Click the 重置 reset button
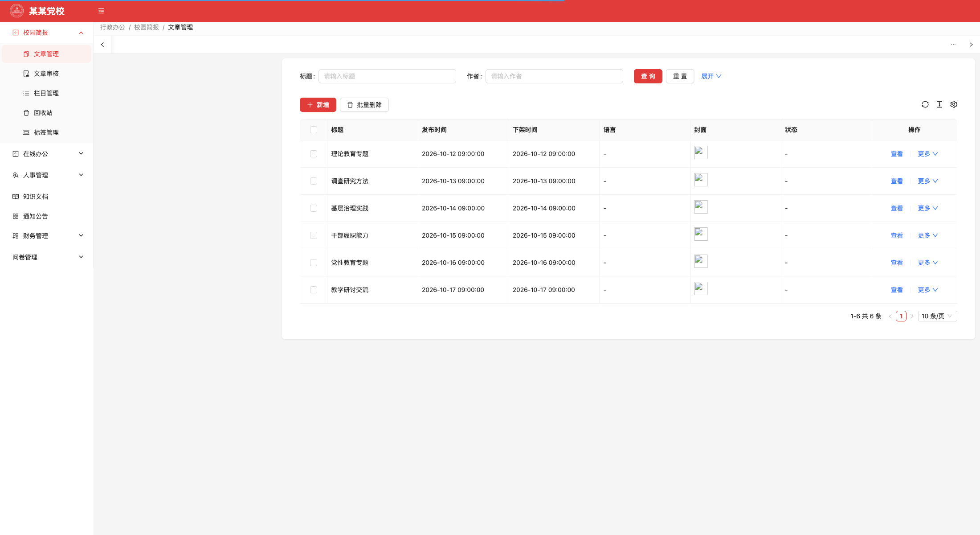The width and height of the screenshot is (980, 535). pos(680,76)
